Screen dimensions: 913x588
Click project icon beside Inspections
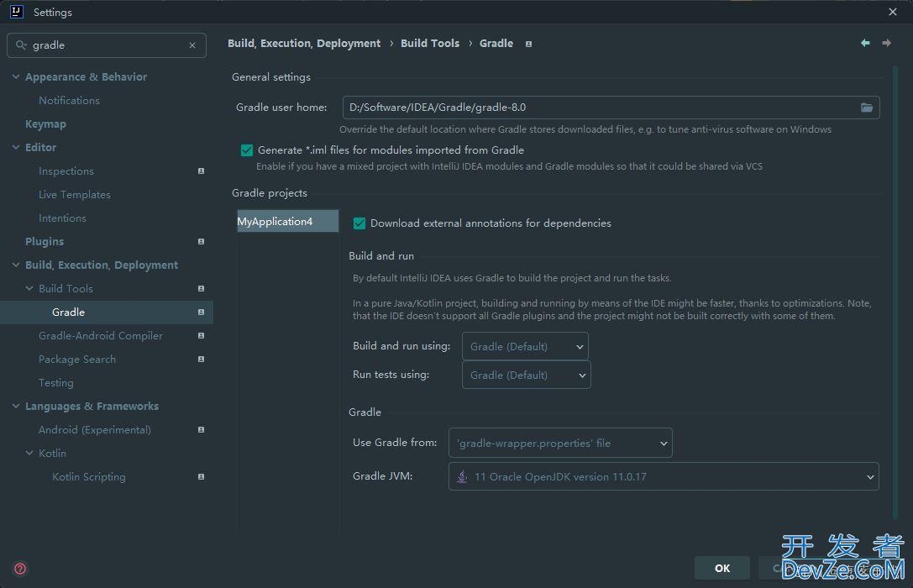(201, 171)
